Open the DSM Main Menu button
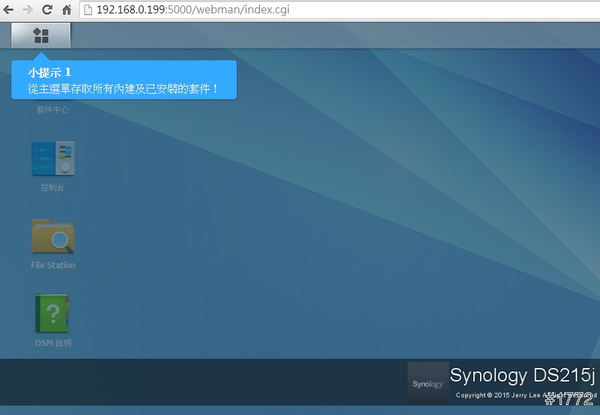 pyautogui.click(x=41, y=35)
